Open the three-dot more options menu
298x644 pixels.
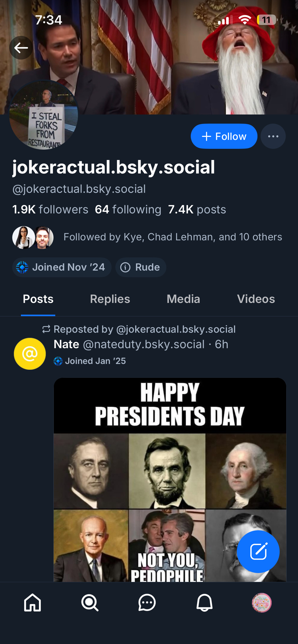273,136
